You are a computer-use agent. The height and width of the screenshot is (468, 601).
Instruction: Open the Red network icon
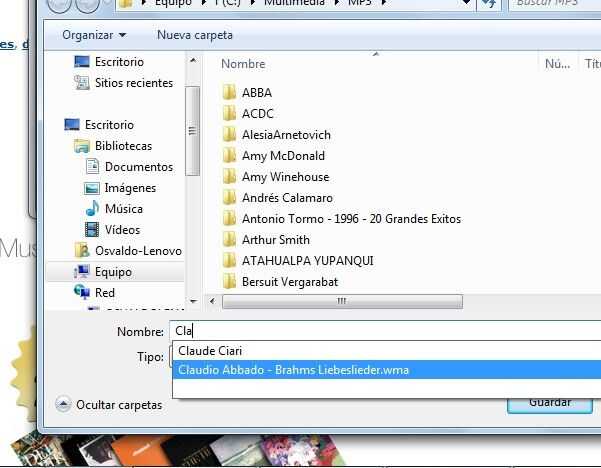tap(82, 292)
